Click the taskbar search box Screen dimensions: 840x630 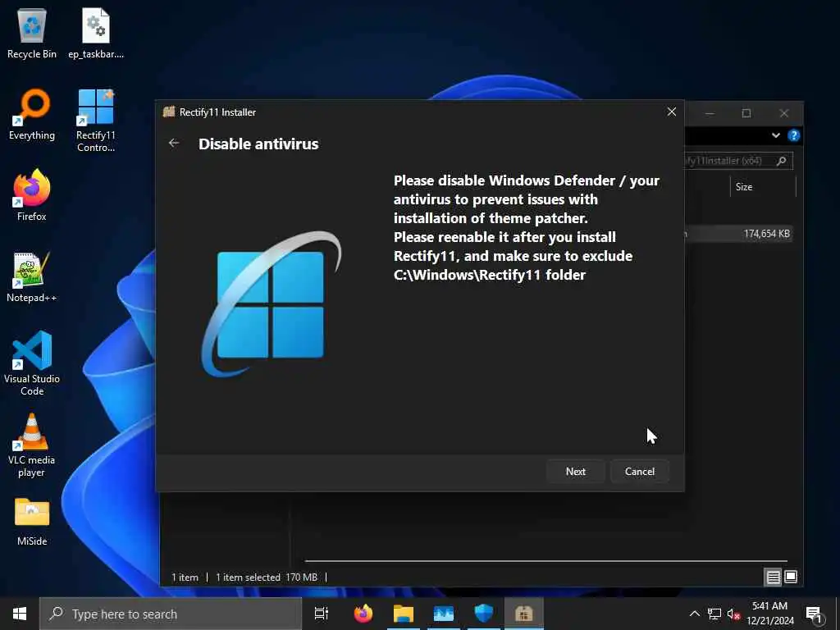[x=171, y=614]
